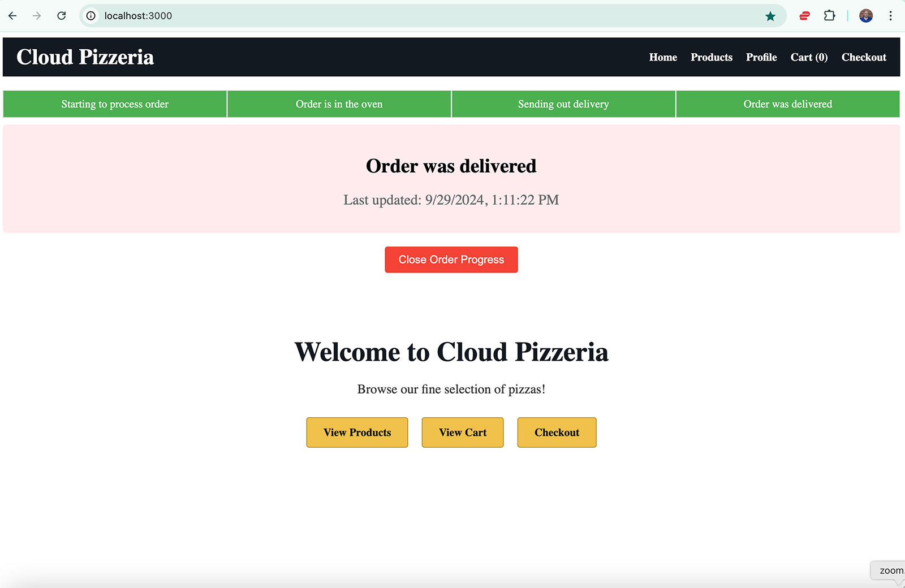Click the View Products button
Screen dimensions: 905x588
[x=357, y=433]
